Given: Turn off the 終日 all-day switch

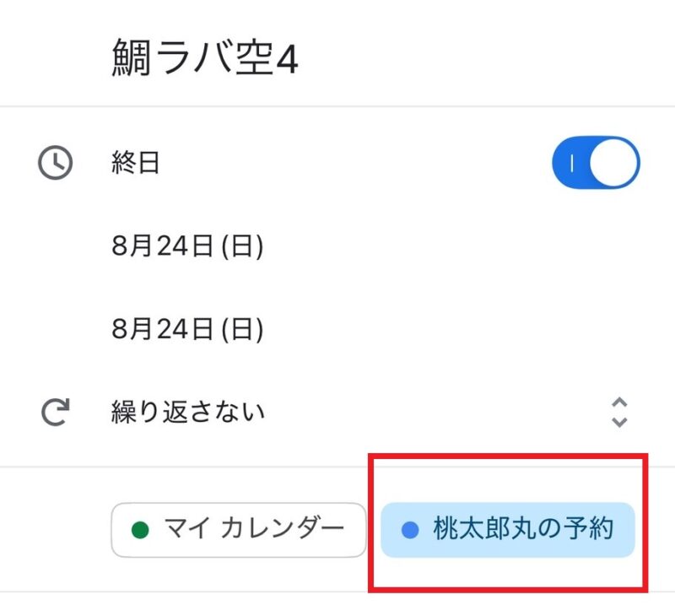Looking at the screenshot, I should [x=596, y=163].
